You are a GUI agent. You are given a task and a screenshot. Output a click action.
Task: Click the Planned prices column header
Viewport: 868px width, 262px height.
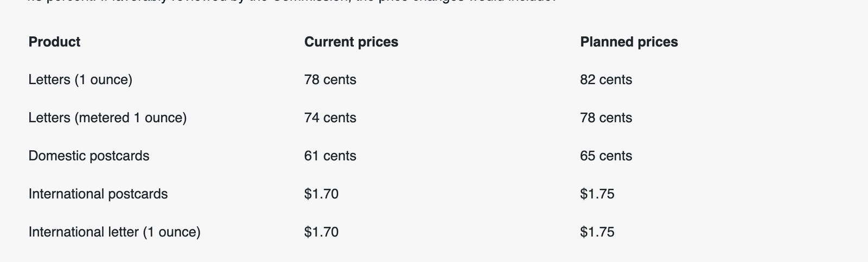629,42
